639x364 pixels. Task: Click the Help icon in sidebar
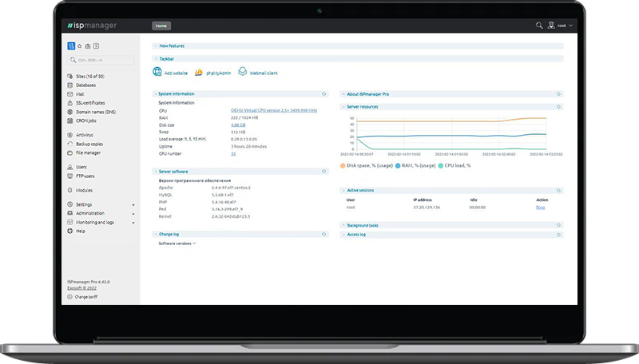pos(69,231)
